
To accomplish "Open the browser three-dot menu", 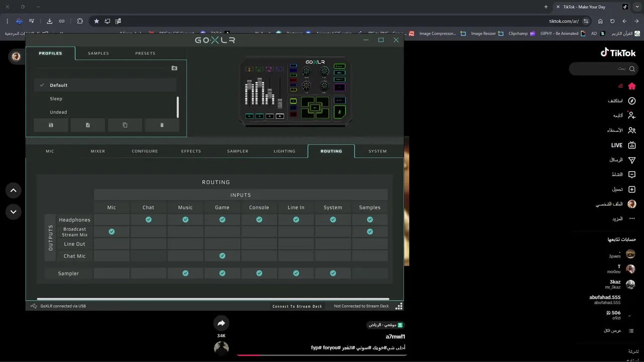I will (x=7, y=21).
